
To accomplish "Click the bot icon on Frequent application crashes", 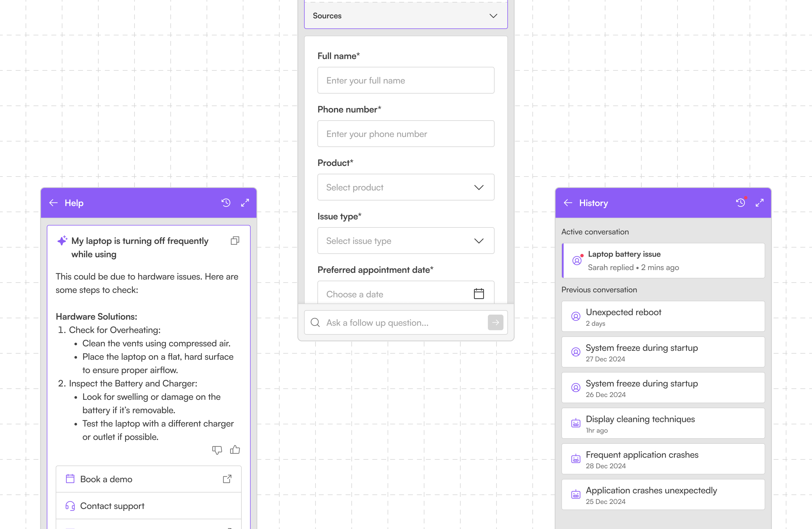I will pyautogui.click(x=576, y=459).
